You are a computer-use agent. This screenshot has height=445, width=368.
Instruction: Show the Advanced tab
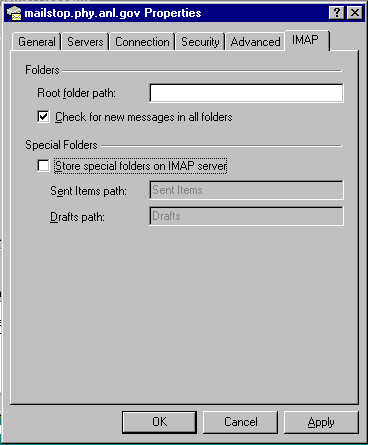tap(255, 42)
